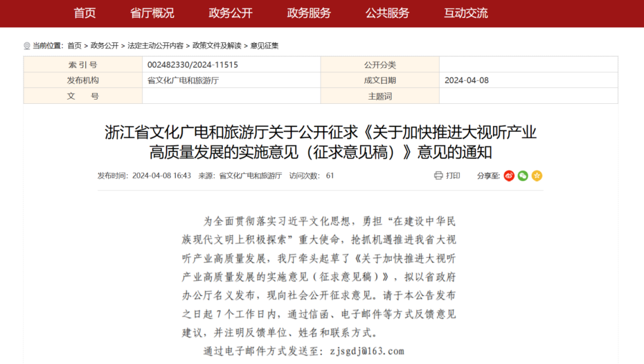
Task: Click 首页 in the breadcrumb path
Action: 75,46
